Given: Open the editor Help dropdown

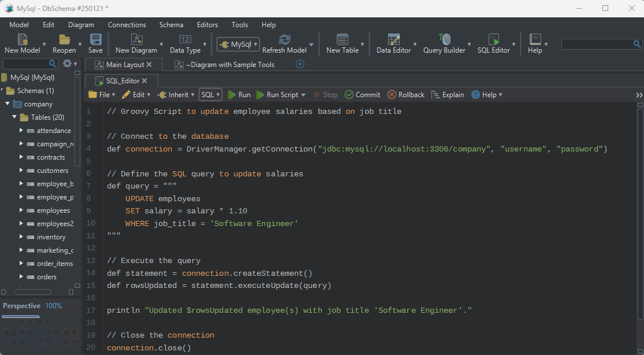Looking at the screenshot, I should [487, 95].
